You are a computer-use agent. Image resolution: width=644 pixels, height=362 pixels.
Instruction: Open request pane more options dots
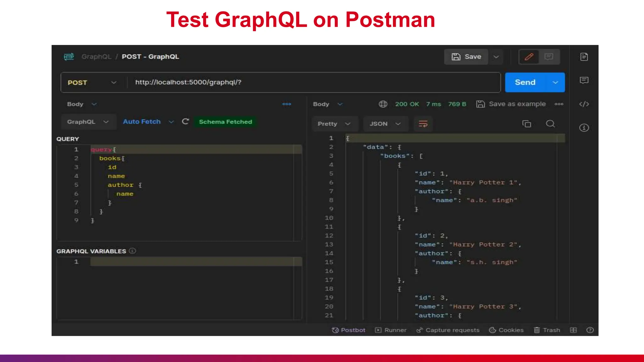286,104
